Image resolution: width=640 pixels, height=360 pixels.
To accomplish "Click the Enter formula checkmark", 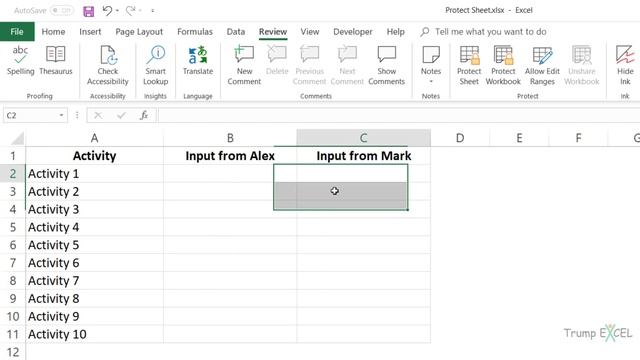I will (x=121, y=116).
